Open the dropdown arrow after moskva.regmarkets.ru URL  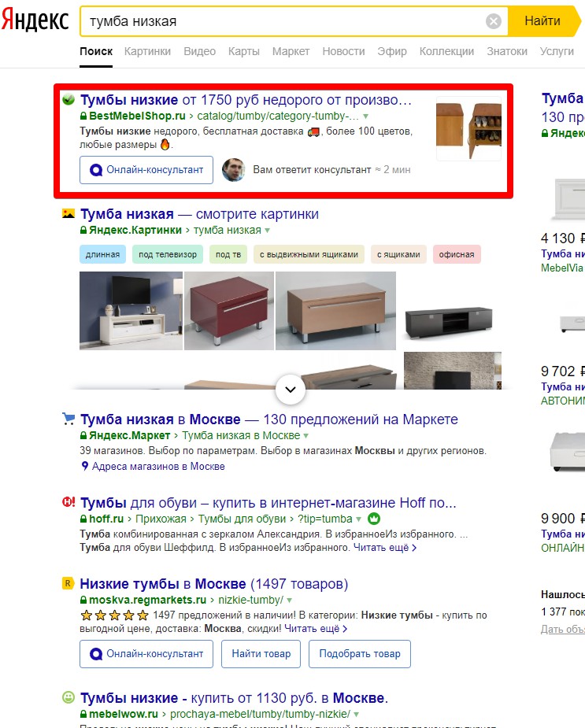point(290,600)
